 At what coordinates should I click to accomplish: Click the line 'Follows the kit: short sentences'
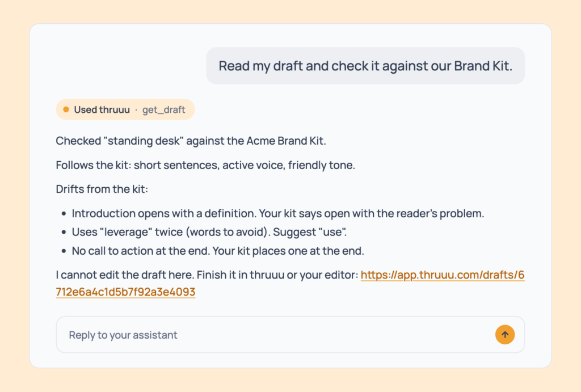coord(205,165)
